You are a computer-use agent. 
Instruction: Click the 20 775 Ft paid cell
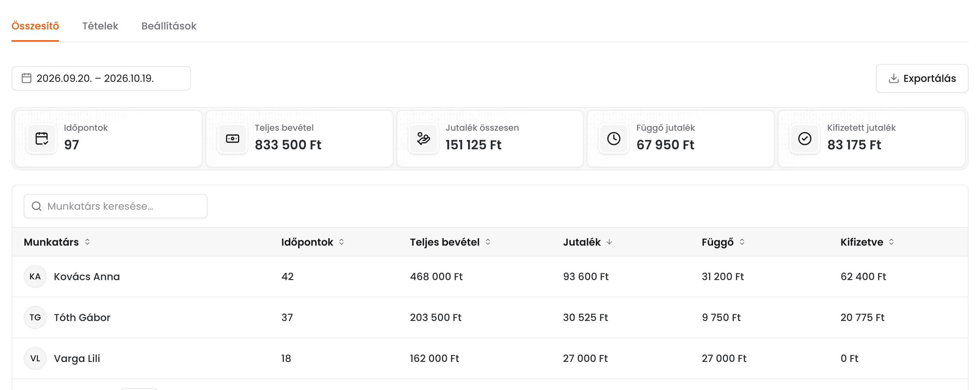tap(863, 317)
